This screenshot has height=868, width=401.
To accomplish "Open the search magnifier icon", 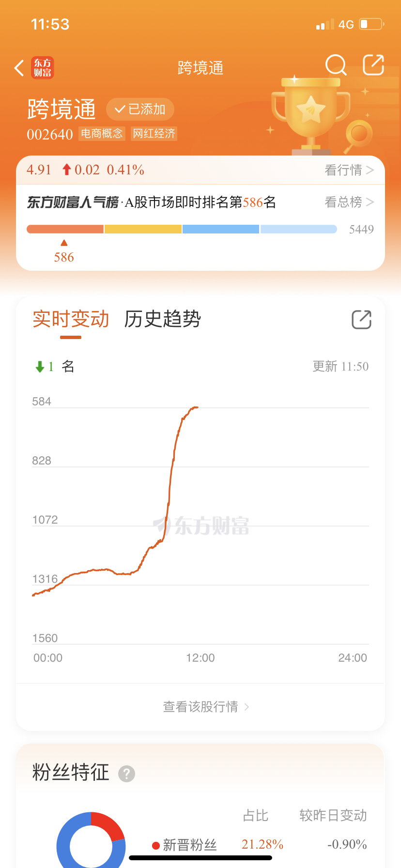I will (x=336, y=65).
